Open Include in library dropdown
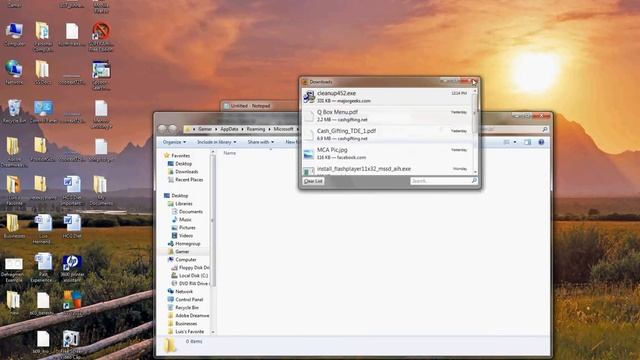Image resolution: width=640 pixels, height=360 pixels. click(x=216, y=142)
